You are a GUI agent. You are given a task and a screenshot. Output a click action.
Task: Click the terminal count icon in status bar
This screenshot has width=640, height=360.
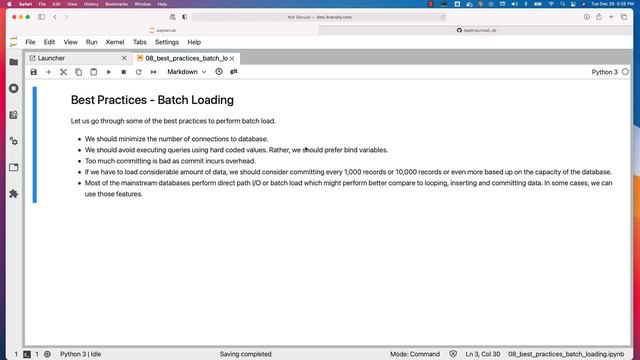pyautogui.click(x=27, y=354)
